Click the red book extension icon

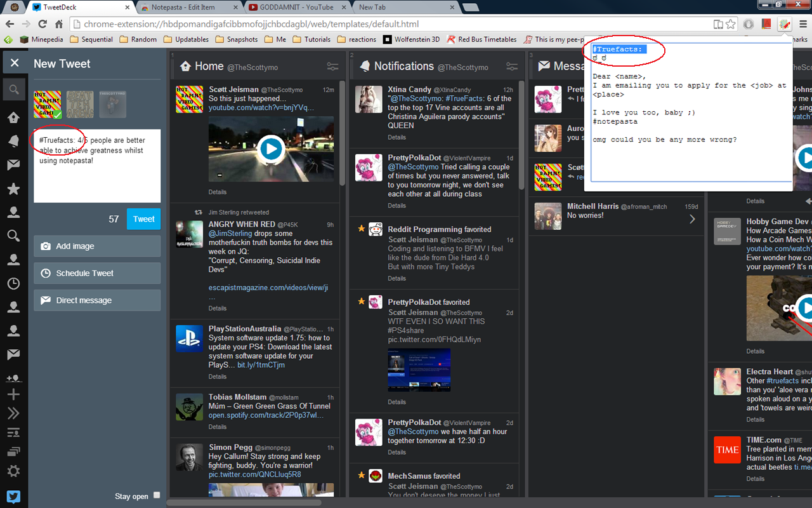pyautogui.click(x=766, y=24)
